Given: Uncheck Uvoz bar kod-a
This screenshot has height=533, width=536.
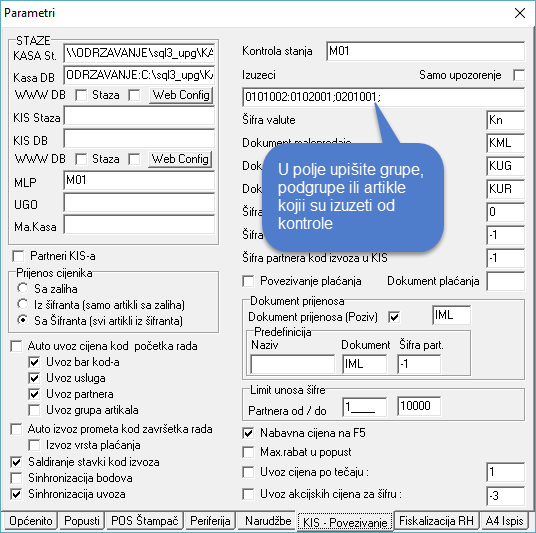Looking at the screenshot, I should tap(34, 362).
